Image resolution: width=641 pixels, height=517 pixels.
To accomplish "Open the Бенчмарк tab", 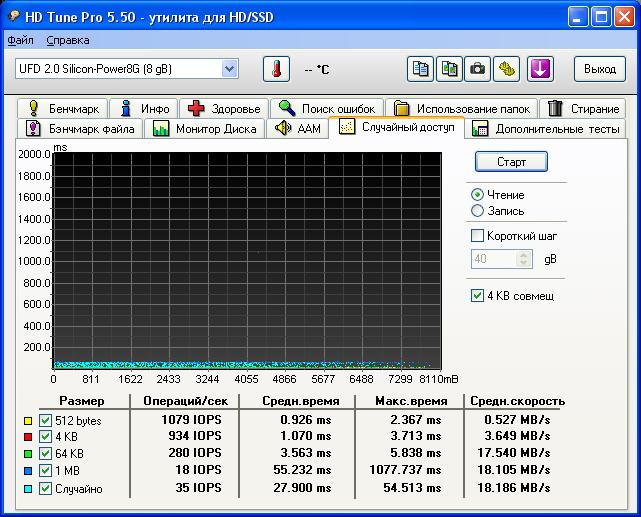I will coord(63,109).
